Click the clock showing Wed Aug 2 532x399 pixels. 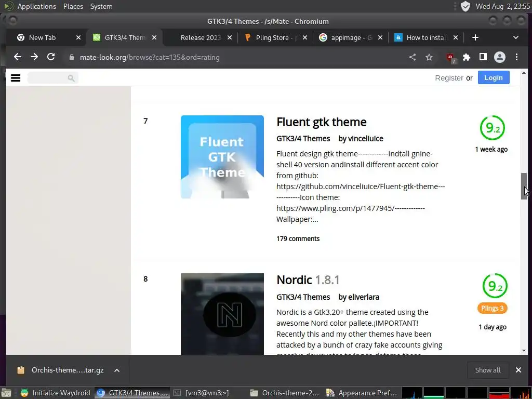coord(502,6)
